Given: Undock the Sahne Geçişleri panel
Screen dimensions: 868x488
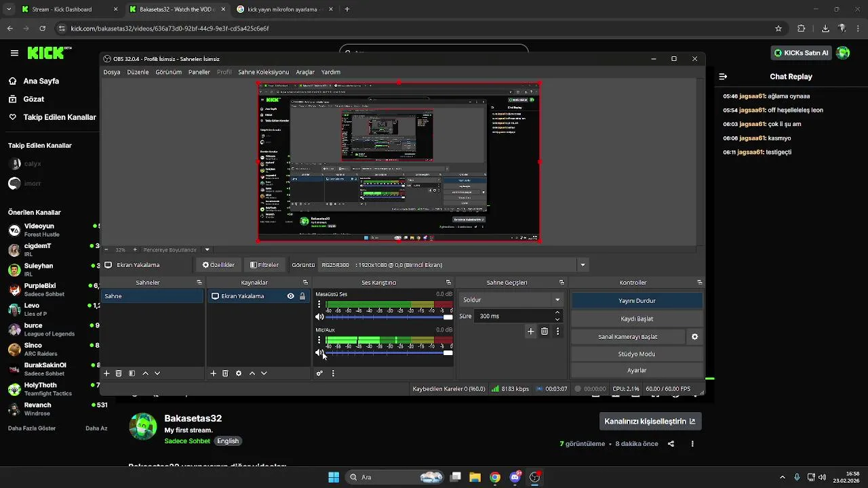Looking at the screenshot, I should 561,283.
